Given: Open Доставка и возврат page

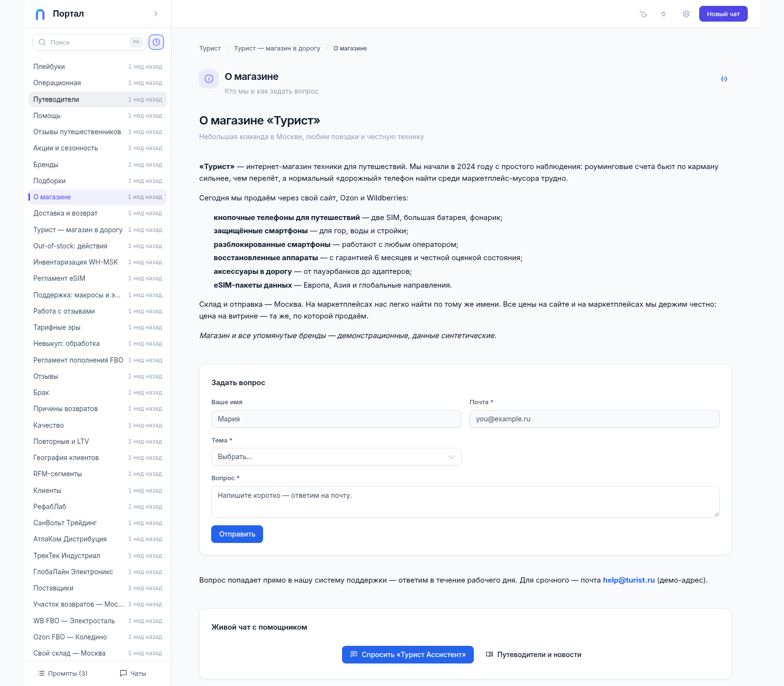Looking at the screenshot, I should (x=98, y=213).
